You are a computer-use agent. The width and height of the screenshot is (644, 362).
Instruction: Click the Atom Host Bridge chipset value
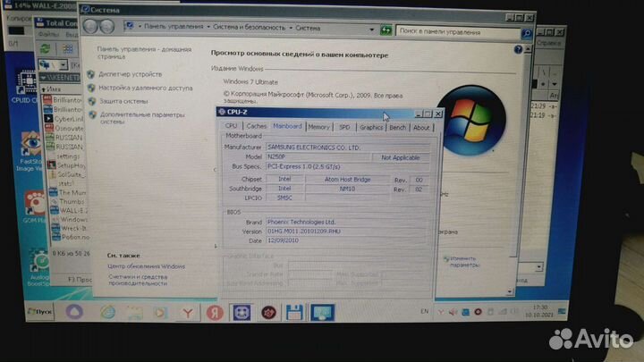tap(347, 180)
